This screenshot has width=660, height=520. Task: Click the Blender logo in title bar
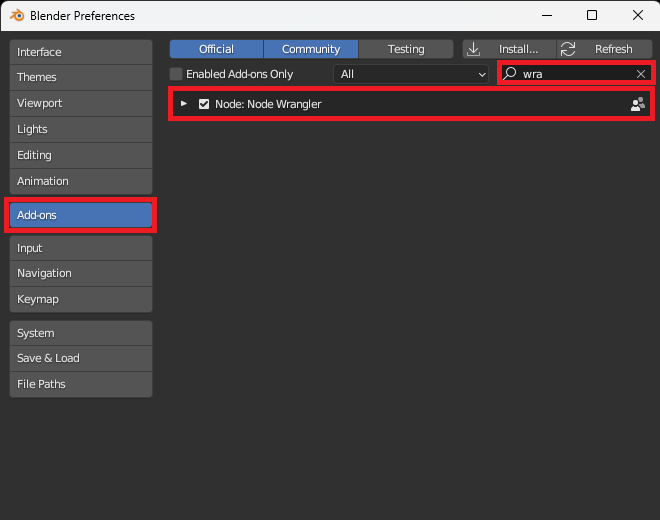click(19, 15)
